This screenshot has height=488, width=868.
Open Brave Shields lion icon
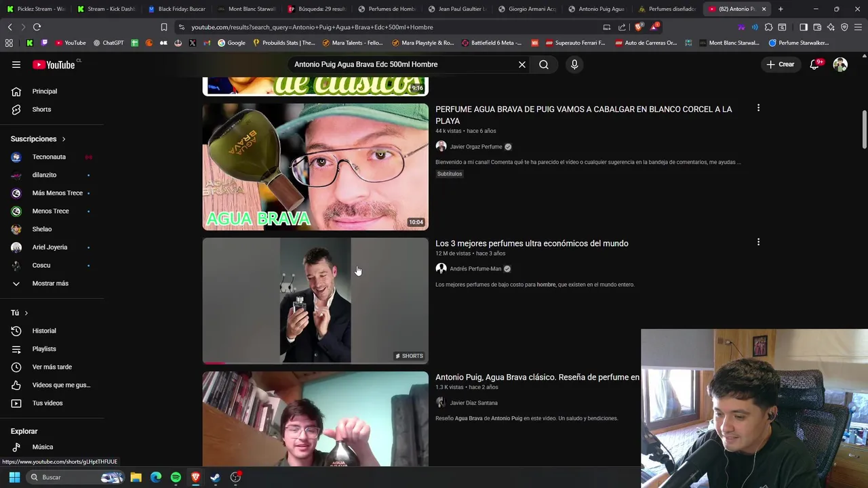click(639, 27)
